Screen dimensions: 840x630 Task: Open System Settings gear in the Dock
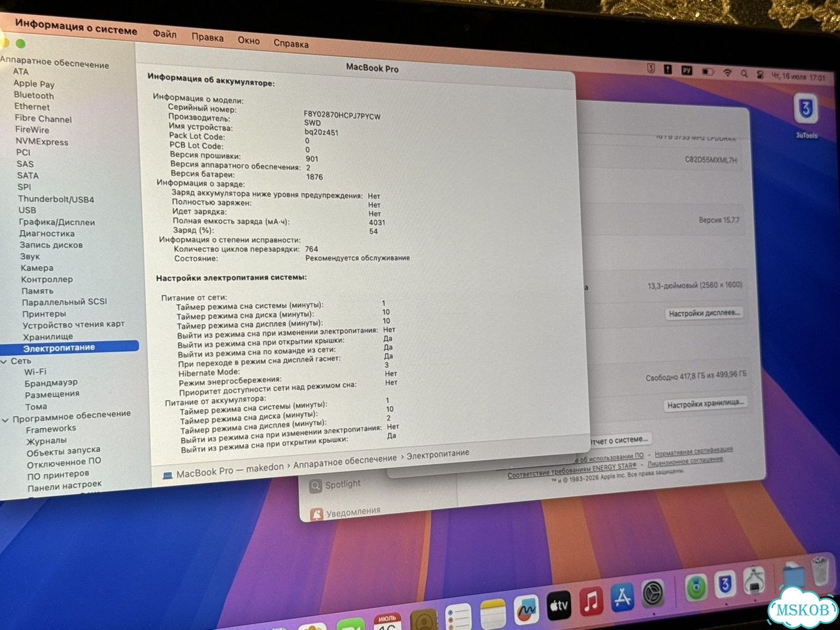[x=653, y=594]
